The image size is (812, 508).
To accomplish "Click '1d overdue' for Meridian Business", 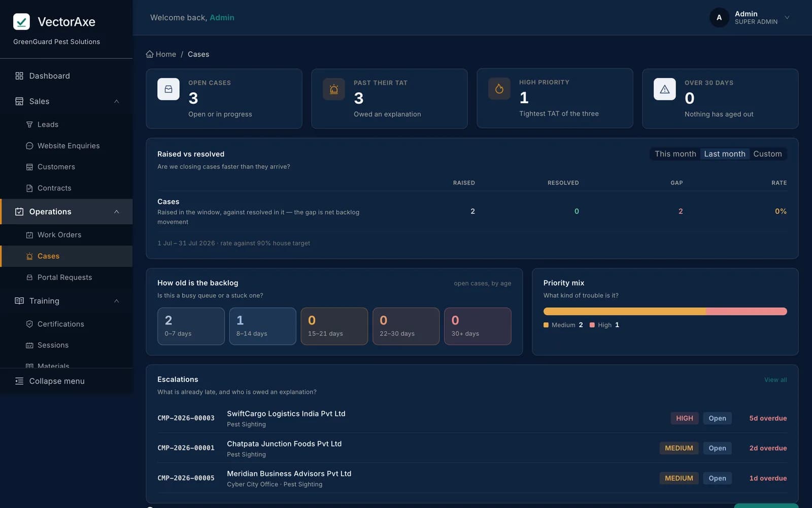I will tap(768, 478).
